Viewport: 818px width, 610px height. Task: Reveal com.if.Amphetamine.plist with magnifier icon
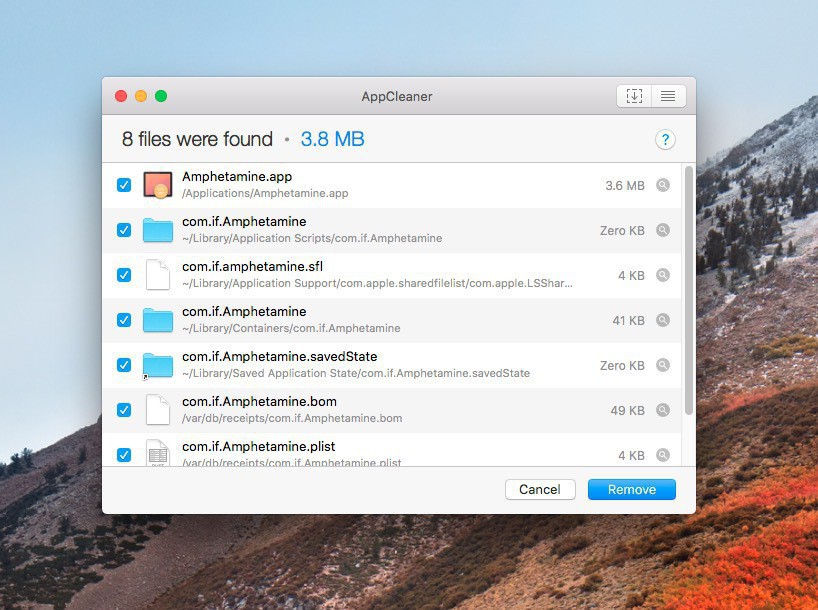click(x=663, y=455)
